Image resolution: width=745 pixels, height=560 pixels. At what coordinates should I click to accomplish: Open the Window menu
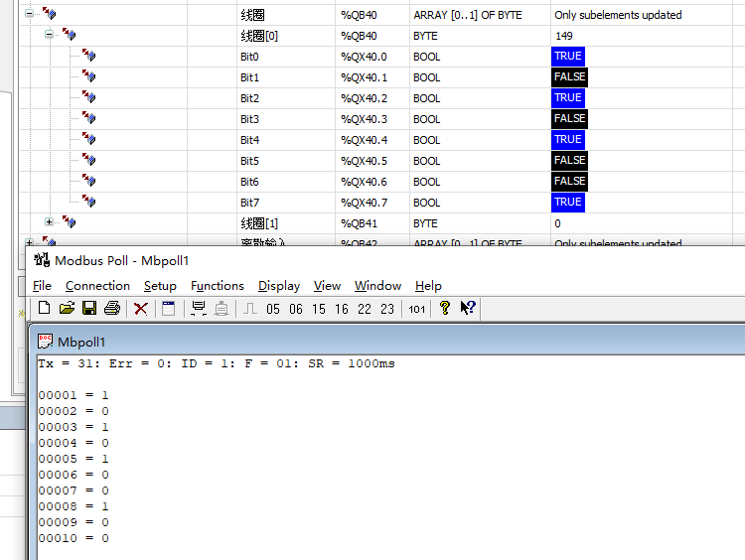377,286
